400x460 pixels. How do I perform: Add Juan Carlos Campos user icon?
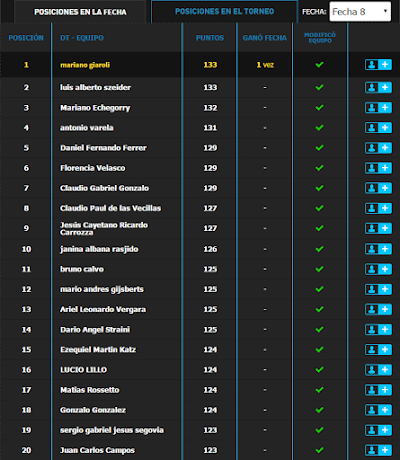(378, 450)
